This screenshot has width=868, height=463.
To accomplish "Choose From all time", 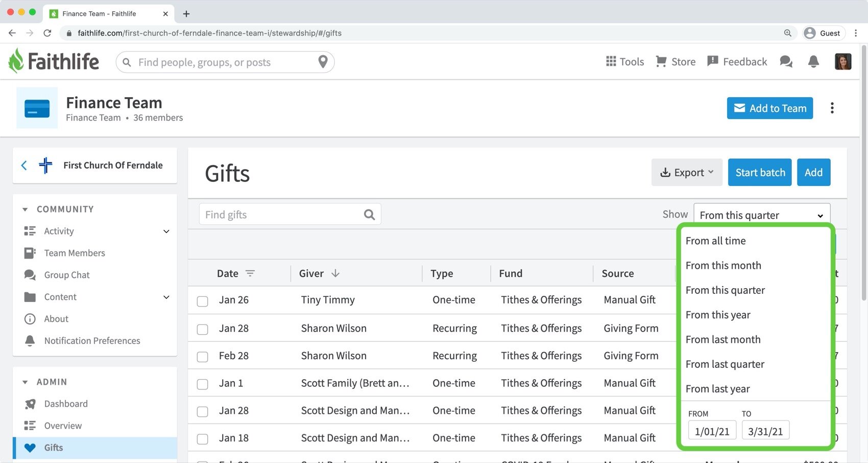I will (x=715, y=241).
